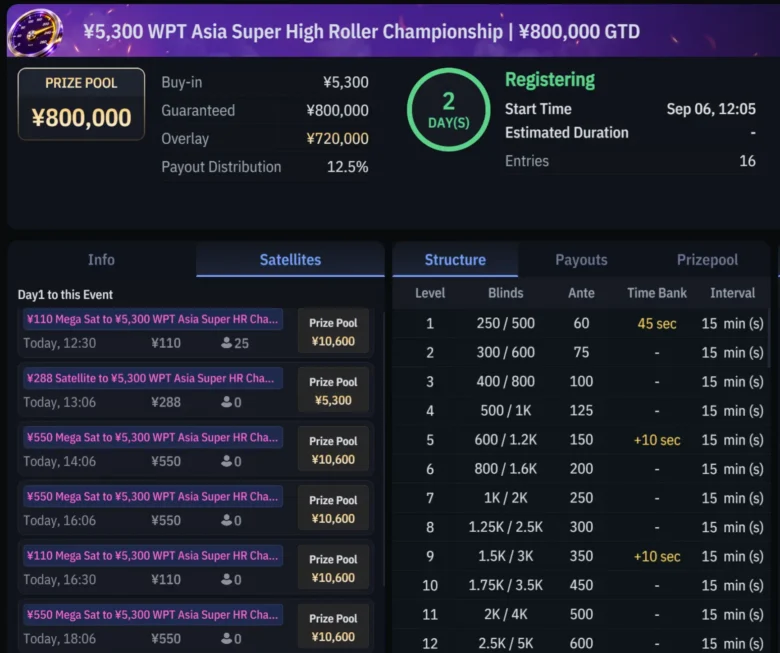Open the Payouts tab
The width and height of the screenshot is (780, 653).
581,260
